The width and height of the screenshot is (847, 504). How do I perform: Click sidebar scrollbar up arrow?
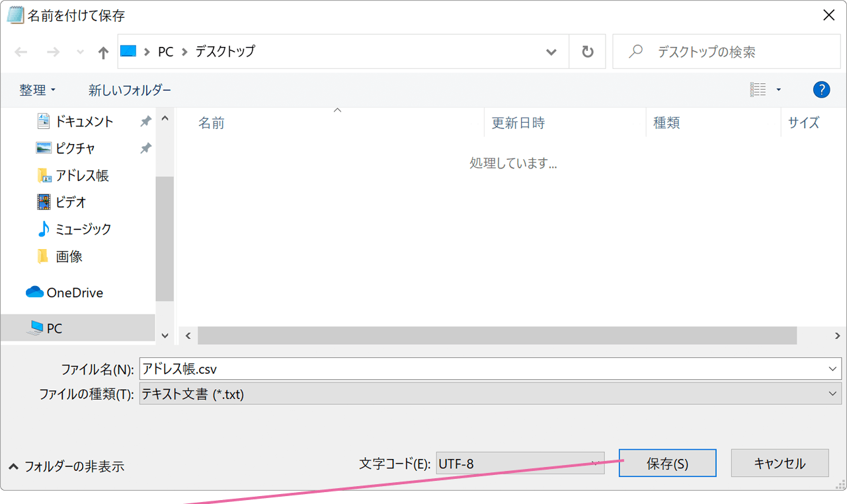(x=165, y=119)
